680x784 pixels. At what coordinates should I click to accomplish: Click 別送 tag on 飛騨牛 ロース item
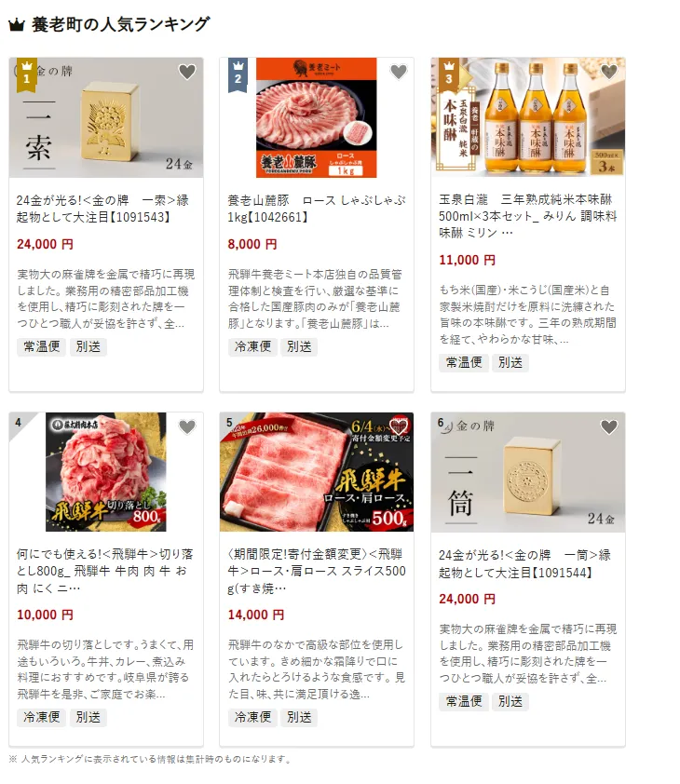click(299, 717)
